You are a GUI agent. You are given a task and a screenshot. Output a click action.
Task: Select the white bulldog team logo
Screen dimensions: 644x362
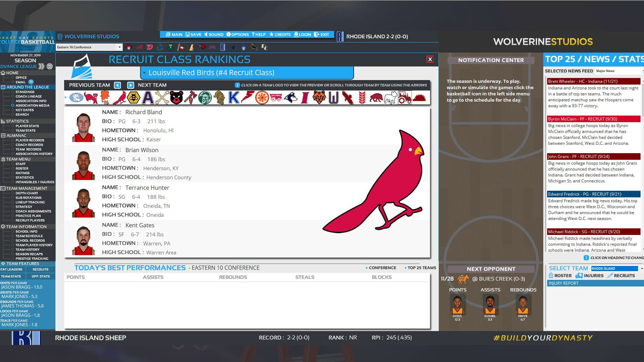point(390,98)
